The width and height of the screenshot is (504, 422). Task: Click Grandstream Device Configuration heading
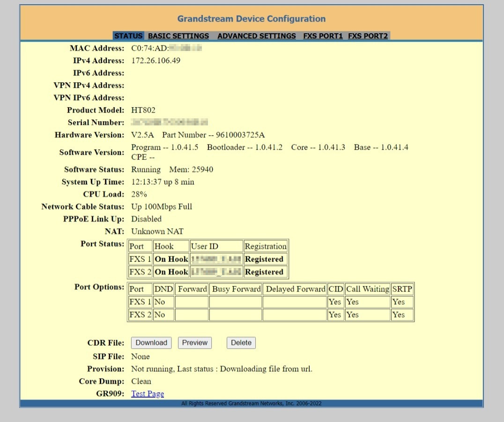click(x=252, y=19)
